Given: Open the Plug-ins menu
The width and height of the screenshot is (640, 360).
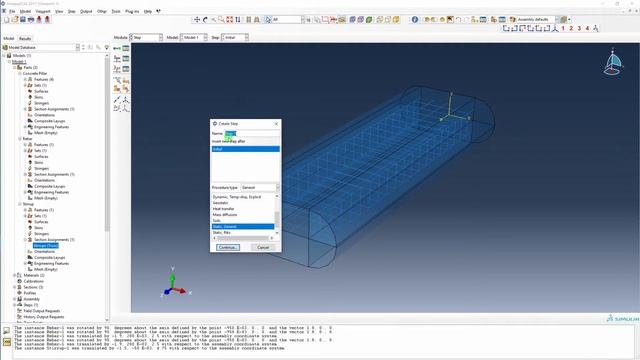Looking at the screenshot, I should (x=132, y=11).
